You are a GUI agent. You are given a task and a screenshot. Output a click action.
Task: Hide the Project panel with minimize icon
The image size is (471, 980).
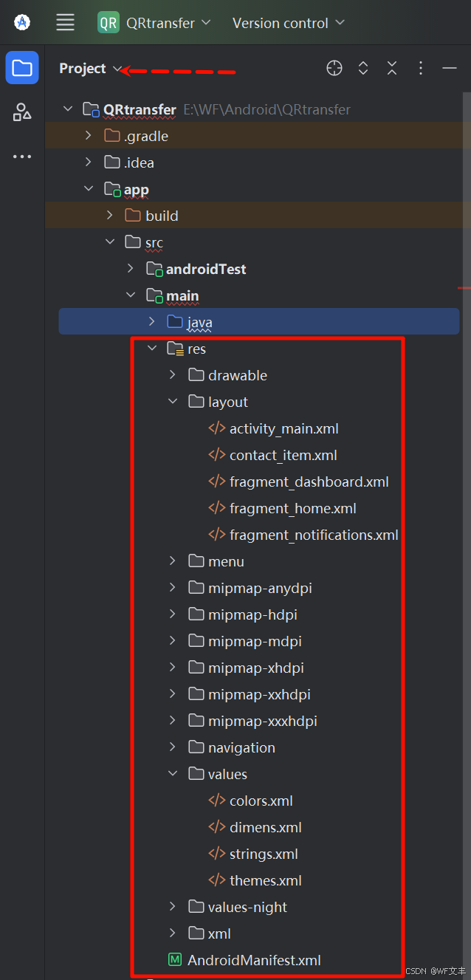pyautogui.click(x=450, y=68)
